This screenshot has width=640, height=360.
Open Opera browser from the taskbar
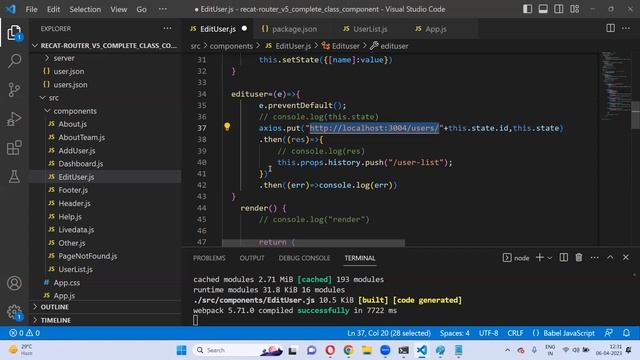tap(330, 350)
